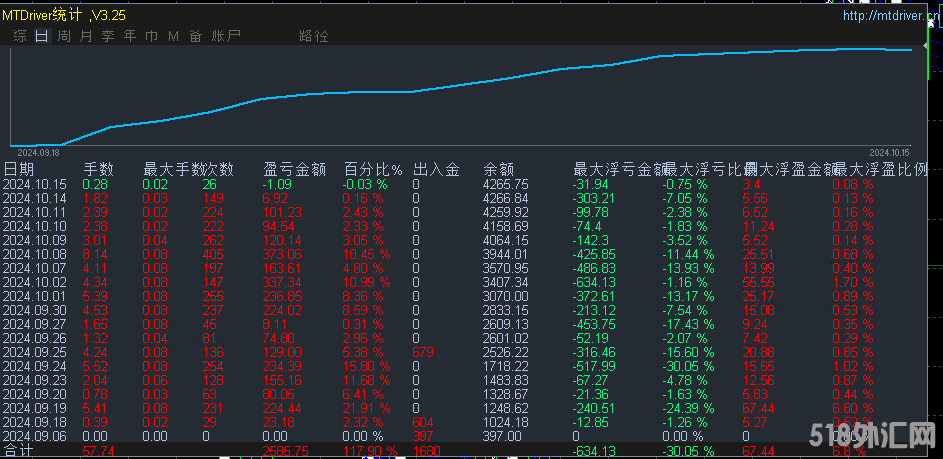Click the 盈亏金额 column header
The image size is (943, 459).
point(295,169)
